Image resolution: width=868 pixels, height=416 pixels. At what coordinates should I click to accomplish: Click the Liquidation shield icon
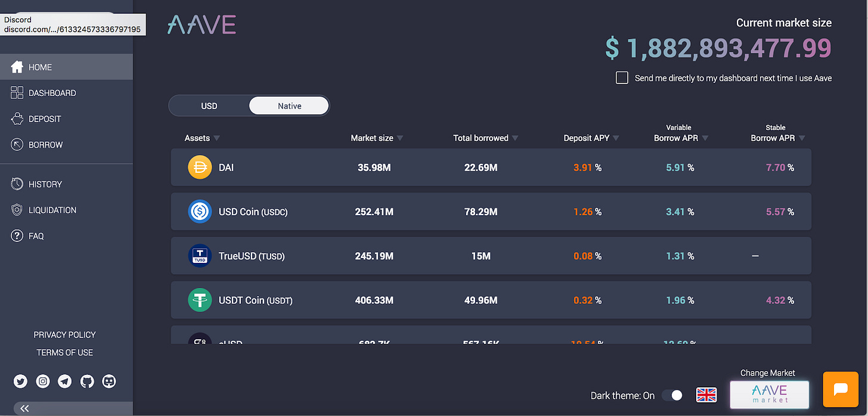[17, 210]
